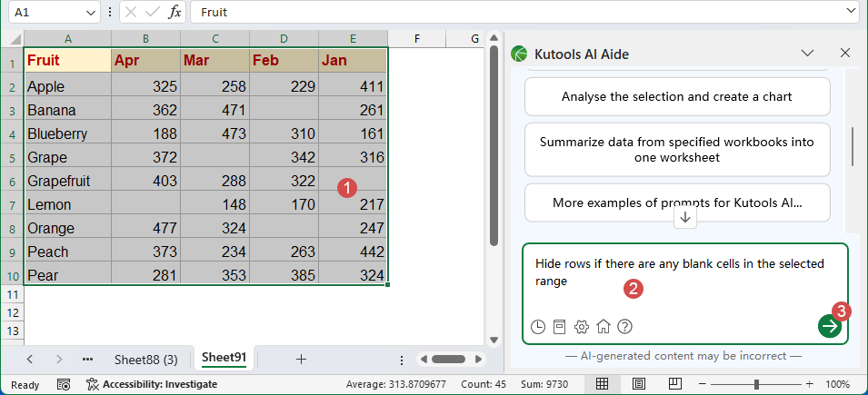Click the macro recording status bar icon

point(63,384)
